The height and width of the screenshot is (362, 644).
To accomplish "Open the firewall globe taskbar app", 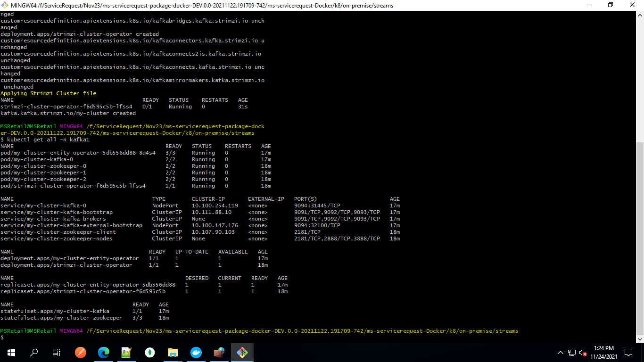I will [219, 352].
